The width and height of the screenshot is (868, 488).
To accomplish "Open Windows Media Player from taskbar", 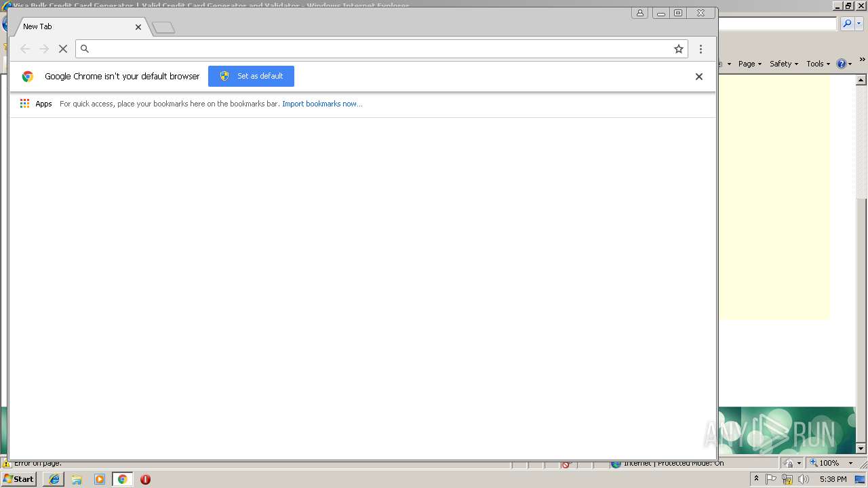I will click(x=100, y=479).
